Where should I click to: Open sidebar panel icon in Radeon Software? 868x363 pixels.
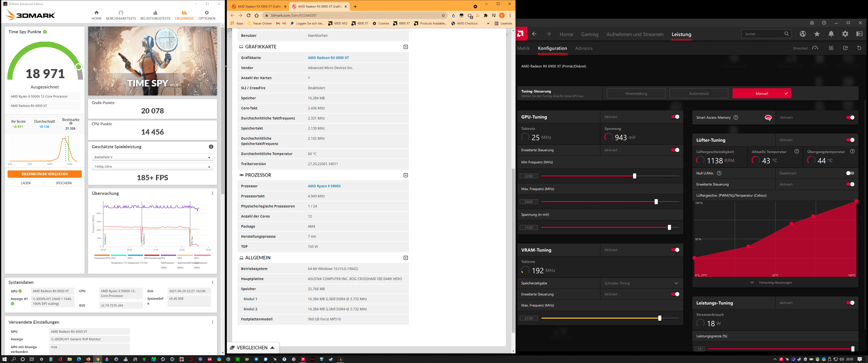860,34
